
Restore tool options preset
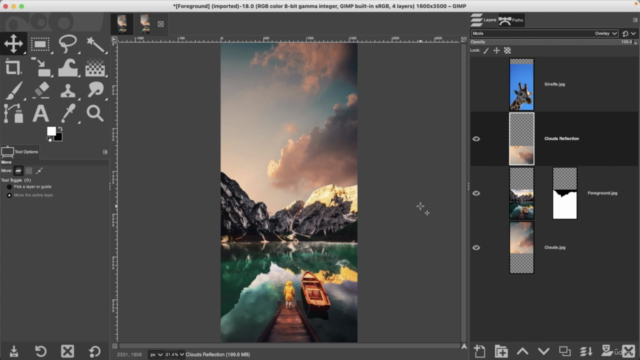(41, 351)
